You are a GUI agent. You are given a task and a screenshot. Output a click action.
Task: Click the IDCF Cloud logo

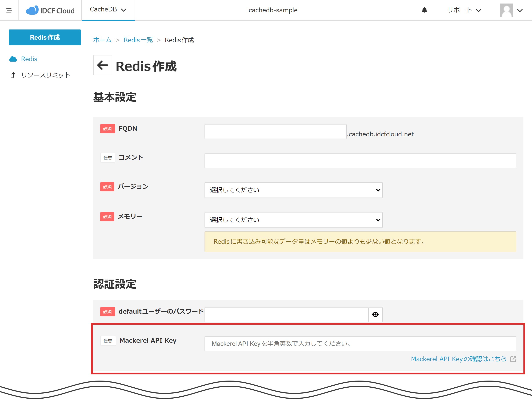tap(50, 10)
